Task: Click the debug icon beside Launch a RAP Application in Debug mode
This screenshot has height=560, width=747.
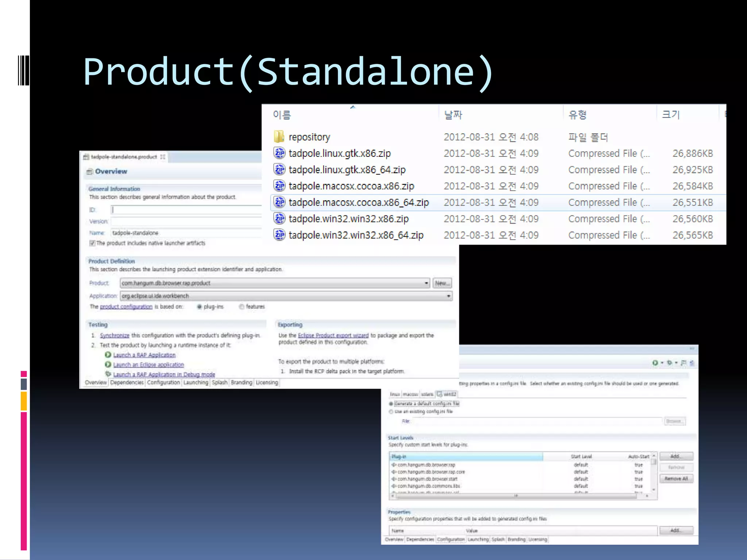Action: click(108, 374)
